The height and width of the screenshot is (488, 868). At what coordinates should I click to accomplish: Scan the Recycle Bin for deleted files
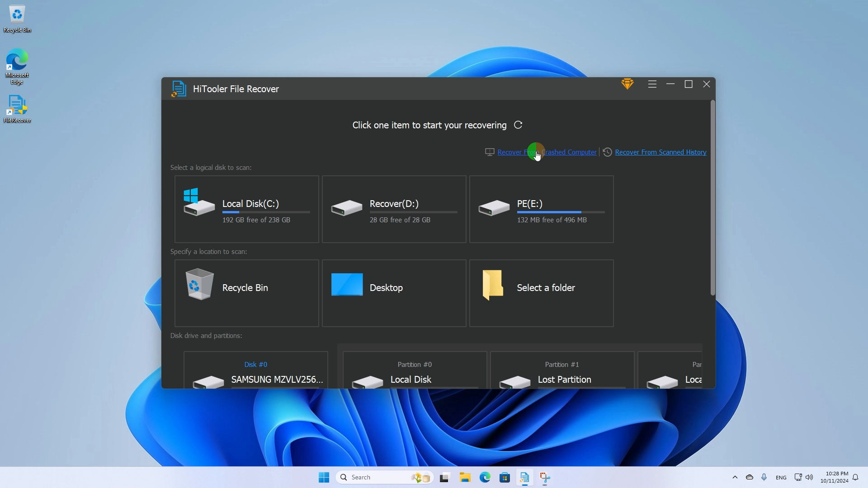(x=246, y=293)
